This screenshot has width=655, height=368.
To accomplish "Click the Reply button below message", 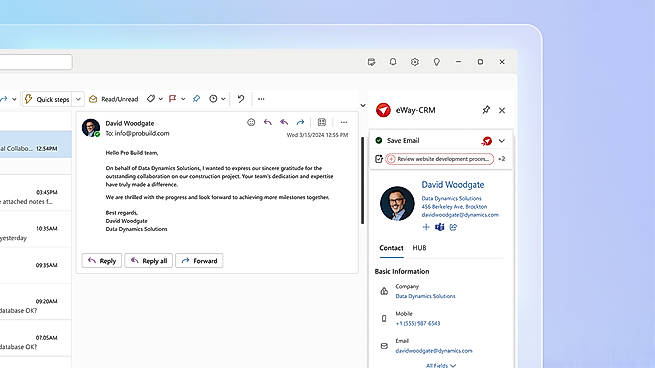I will pyautogui.click(x=102, y=261).
